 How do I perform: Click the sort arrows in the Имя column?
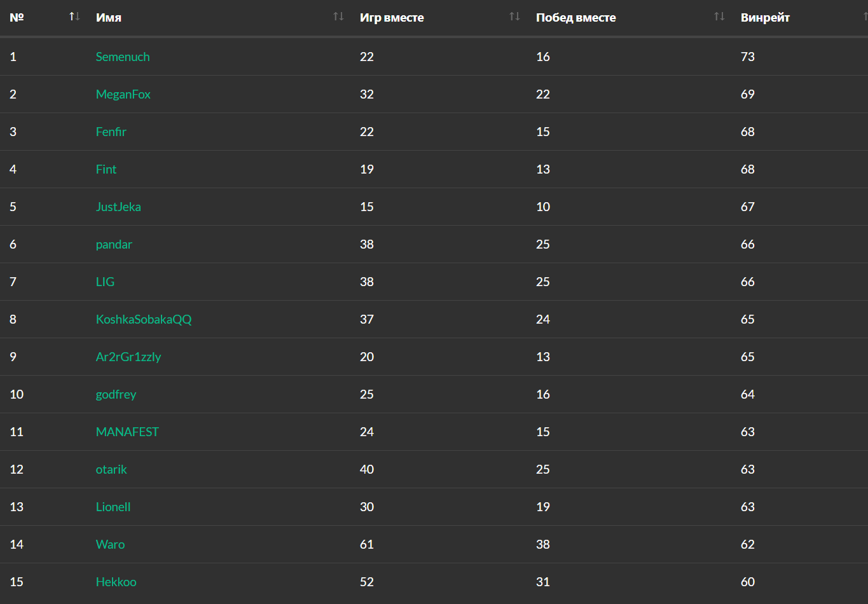[x=338, y=17]
